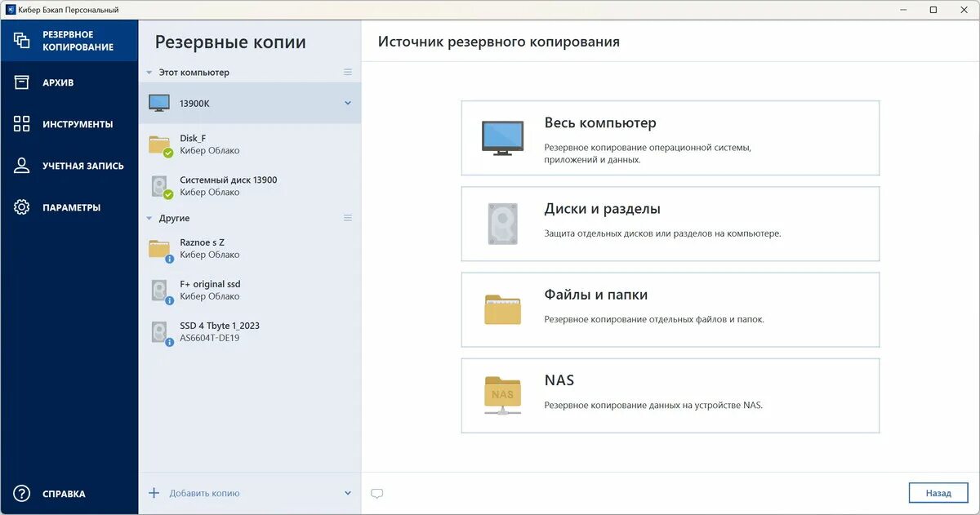Select the 13900K backup entry
Viewport: 980px width, 515px height.
pyautogui.click(x=250, y=103)
